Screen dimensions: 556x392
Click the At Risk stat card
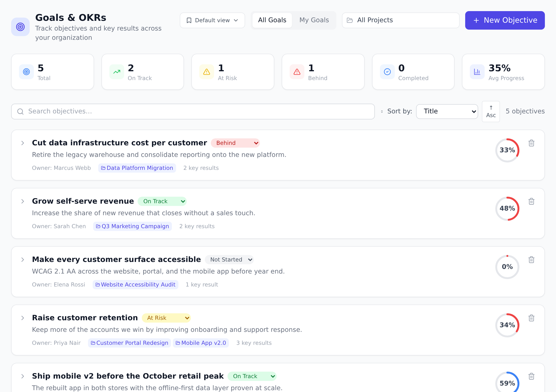click(x=233, y=72)
